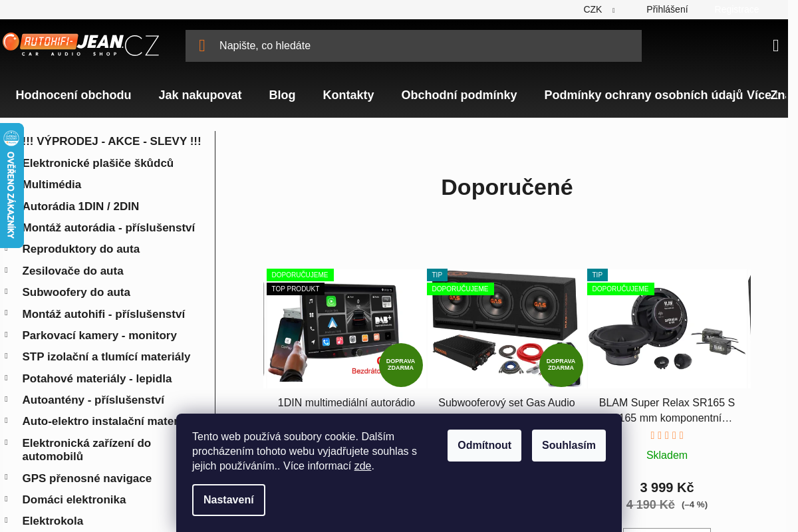Image resolution: width=798 pixels, height=532 pixels.
Task: Accept cookies with Souhlasím
Action: click(569, 446)
